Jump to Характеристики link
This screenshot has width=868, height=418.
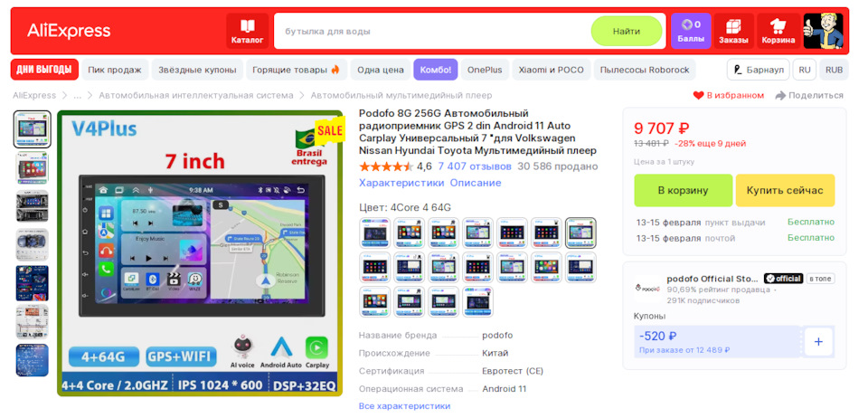[401, 183]
